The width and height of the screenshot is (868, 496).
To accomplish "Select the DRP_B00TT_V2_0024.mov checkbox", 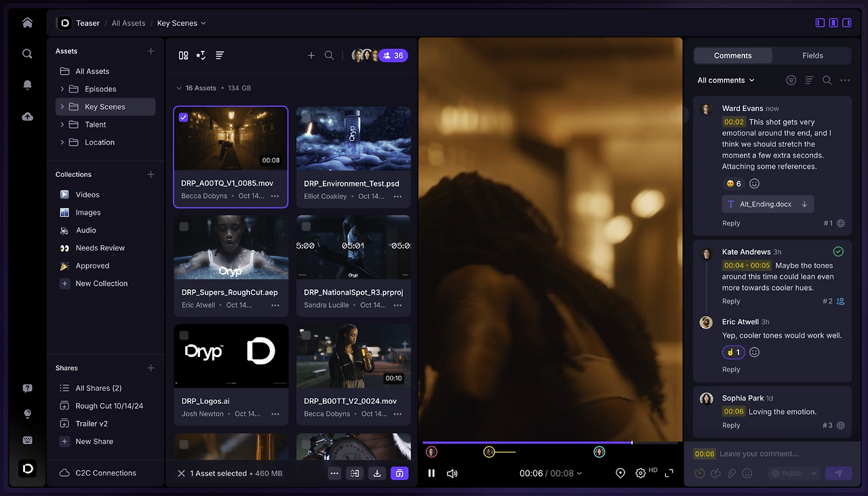I will 306,335.
